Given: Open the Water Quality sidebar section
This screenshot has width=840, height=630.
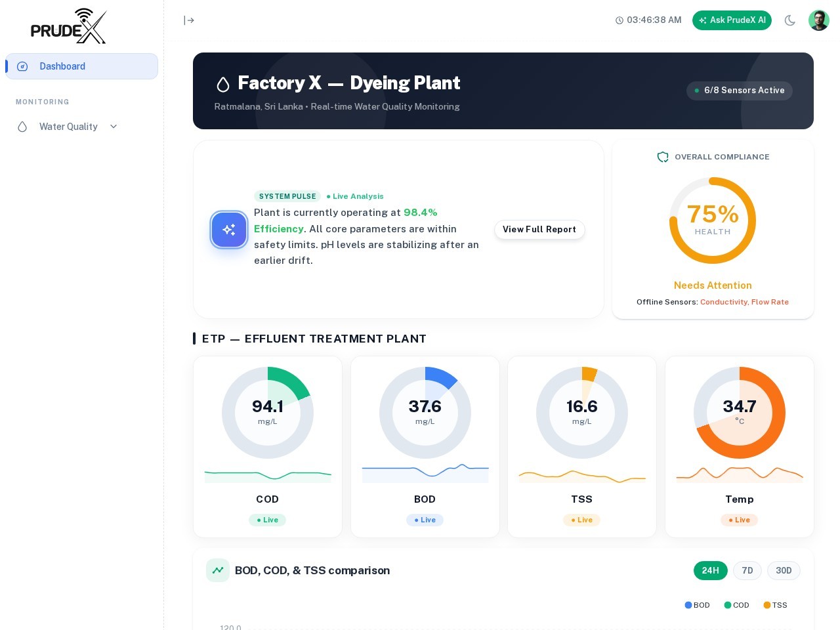Looking at the screenshot, I should [68, 127].
